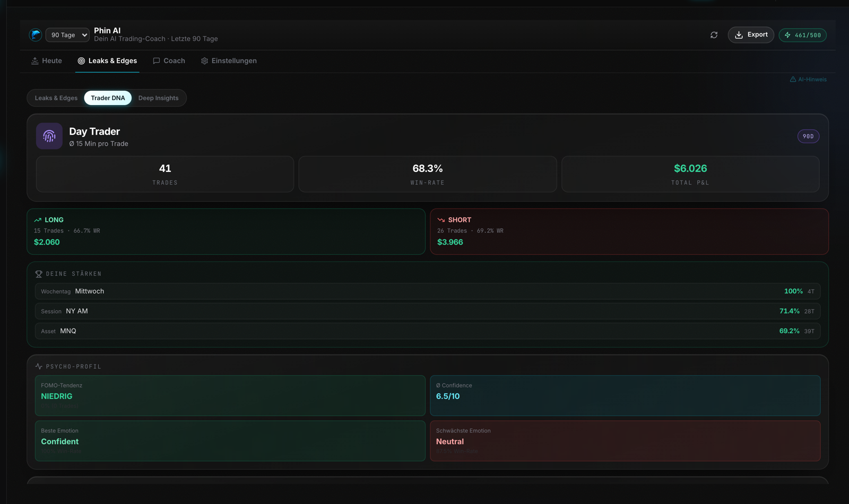The height and width of the screenshot is (504, 849).
Task: Select the Trader DNA pill
Action: [108, 98]
